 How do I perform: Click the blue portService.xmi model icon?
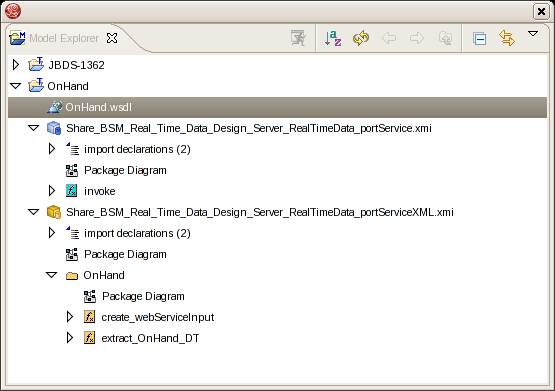pyautogui.click(x=54, y=128)
